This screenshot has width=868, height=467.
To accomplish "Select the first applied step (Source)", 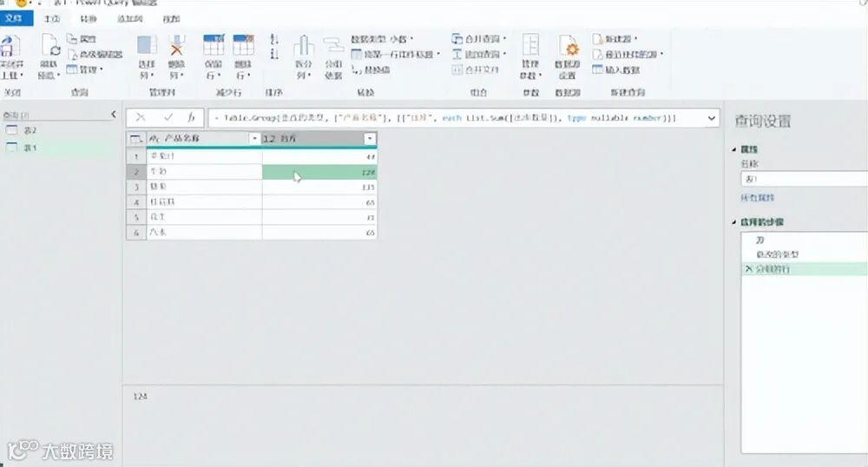I will click(804, 240).
